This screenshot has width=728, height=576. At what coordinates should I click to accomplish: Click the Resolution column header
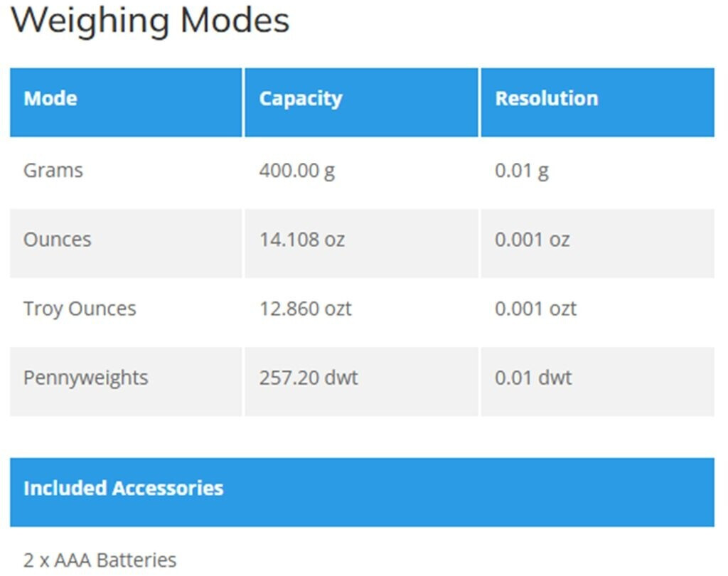click(546, 98)
